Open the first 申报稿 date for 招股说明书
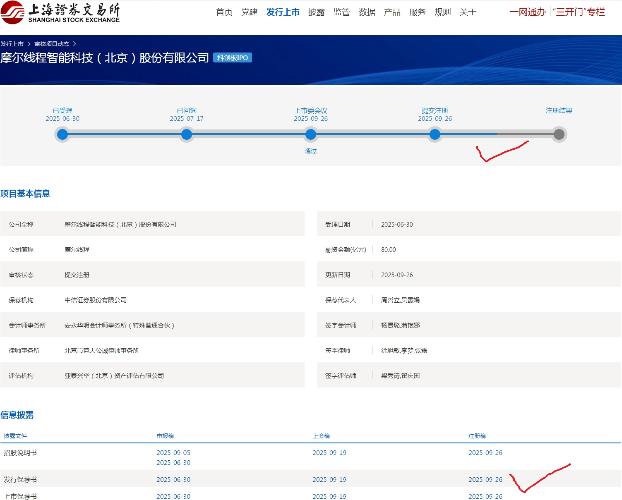 [x=173, y=452]
